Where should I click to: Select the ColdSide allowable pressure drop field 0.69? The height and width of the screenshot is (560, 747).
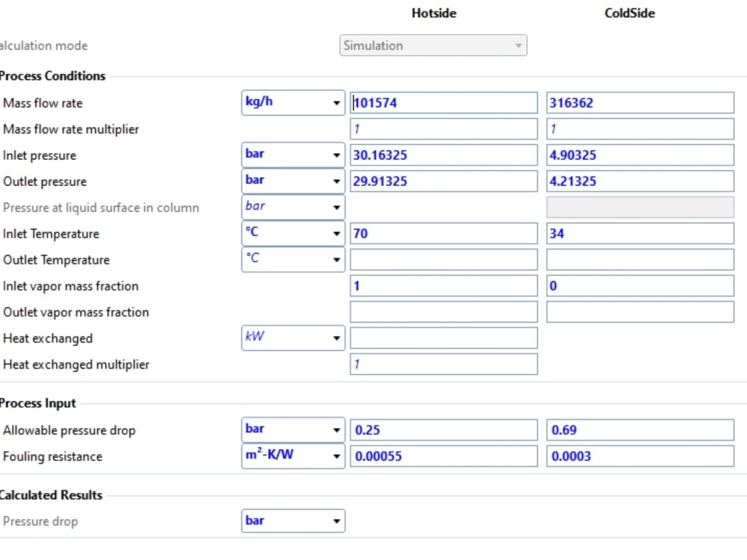coord(640,430)
